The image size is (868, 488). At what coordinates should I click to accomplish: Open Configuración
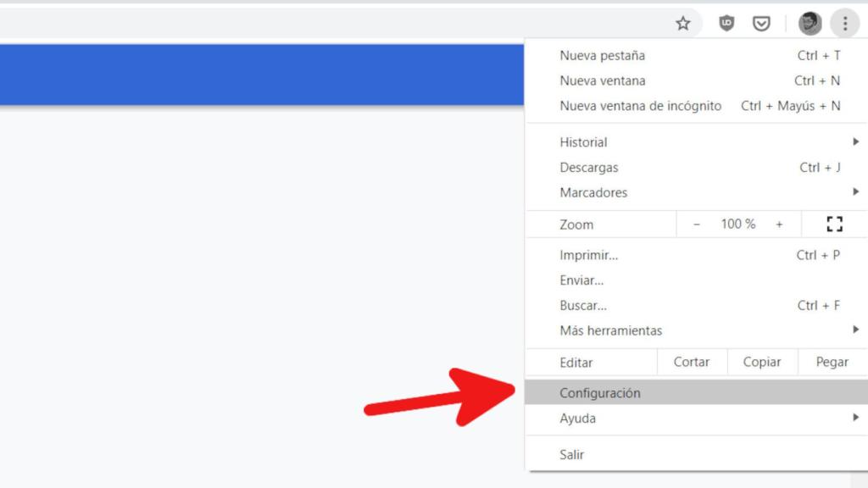pos(697,392)
